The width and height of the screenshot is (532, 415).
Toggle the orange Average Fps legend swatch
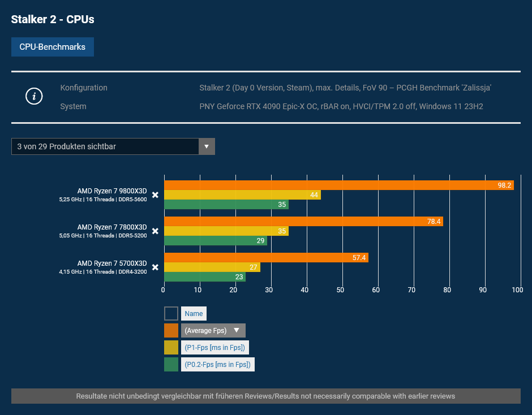click(171, 331)
